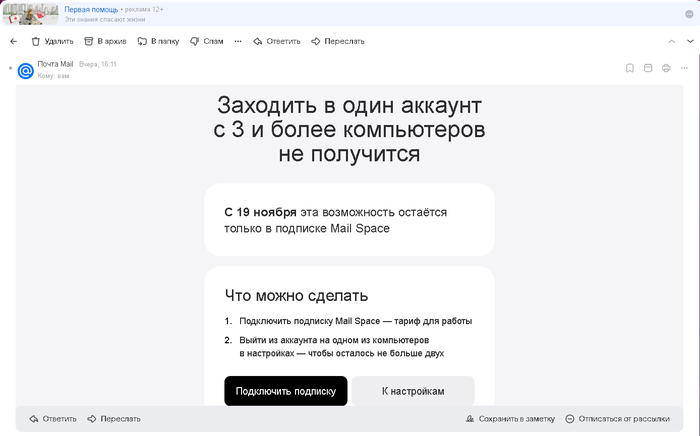This screenshot has width=700, height=436.
Task: Move email to archive with В архив
Action: pyautogui.click(x=105, y=42)
